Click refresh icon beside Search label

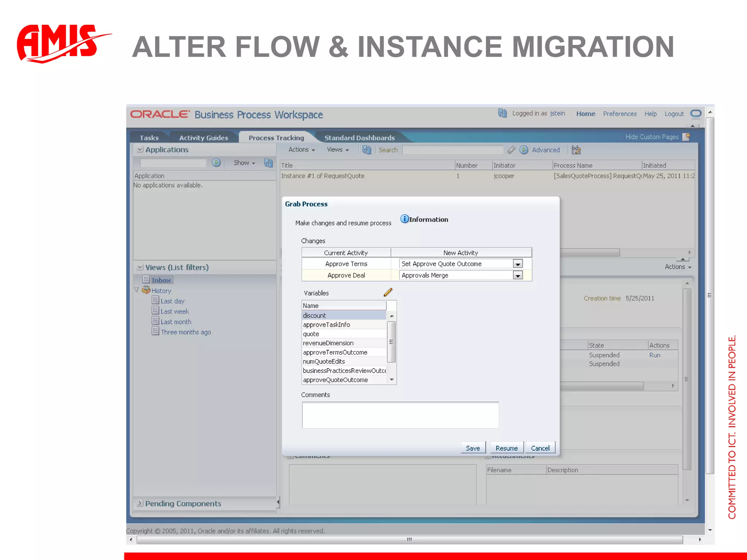pyautogui.click(x=367, y=150)
